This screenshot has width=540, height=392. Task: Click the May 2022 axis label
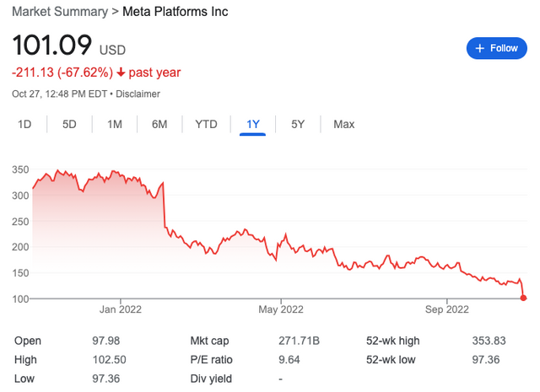point(279,309)
